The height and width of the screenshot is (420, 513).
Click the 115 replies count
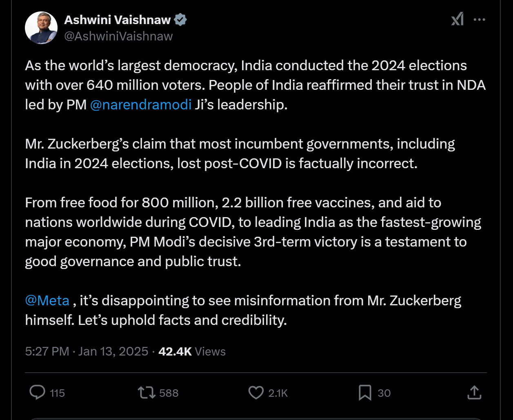(x=58, y=393)
